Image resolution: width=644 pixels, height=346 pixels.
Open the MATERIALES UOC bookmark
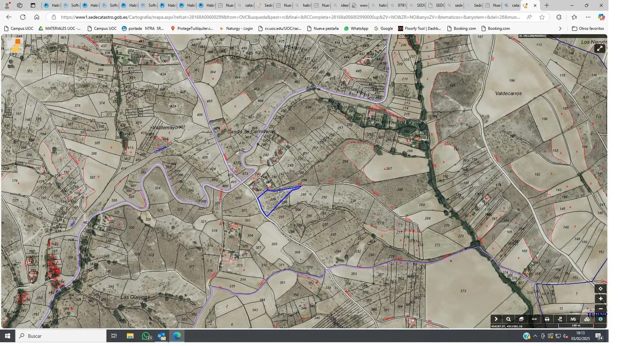pos(60,28)
